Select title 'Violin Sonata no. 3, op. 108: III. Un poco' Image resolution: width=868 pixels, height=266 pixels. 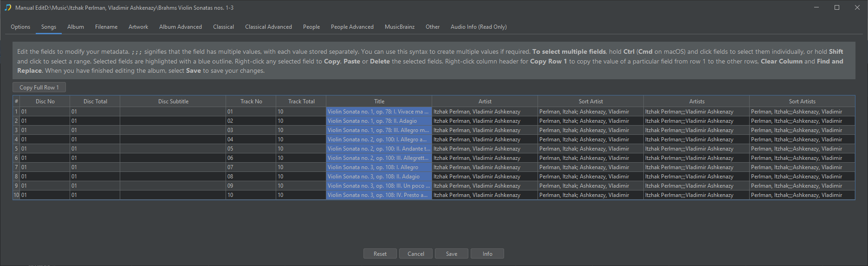[379, 186]
